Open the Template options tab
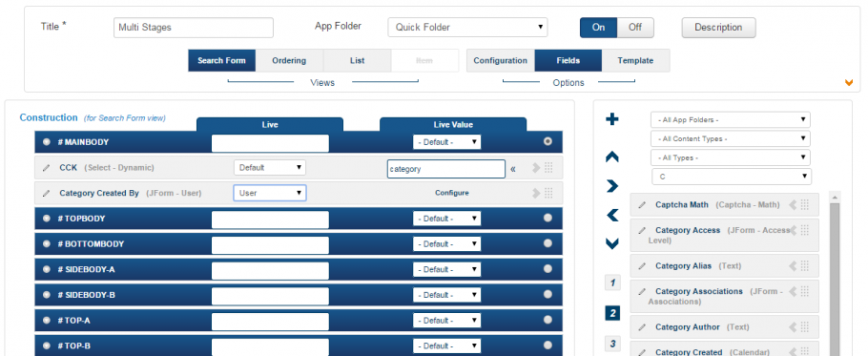Viewport: 868px width, 356px height. click(x=635, y=61)
